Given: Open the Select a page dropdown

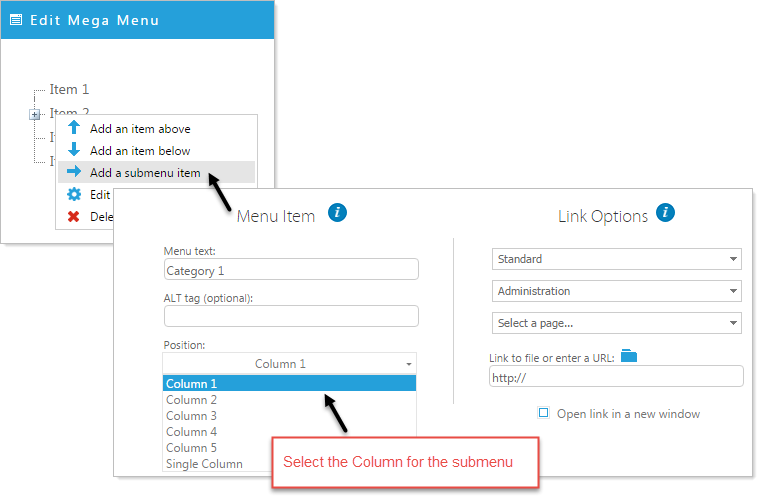Looking at the screenshot, I should pyautogui.click(x=617, y=323).
